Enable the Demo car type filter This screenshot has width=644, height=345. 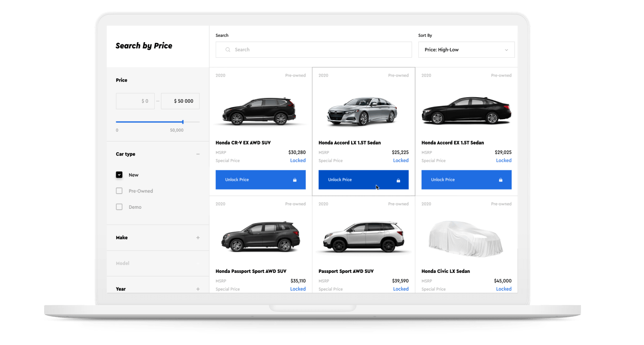pyautogui.click(x=119, y=207)
